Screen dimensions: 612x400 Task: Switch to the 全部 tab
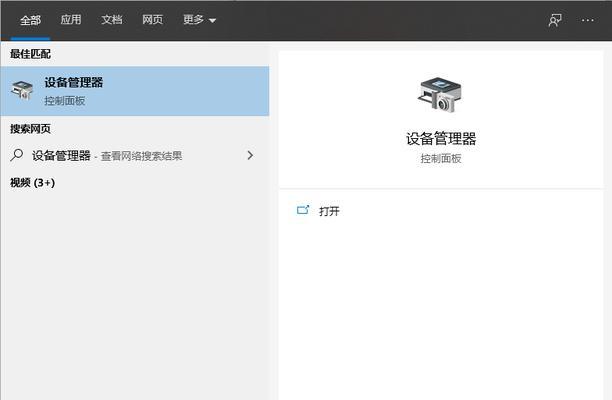(x=30, y=20)
